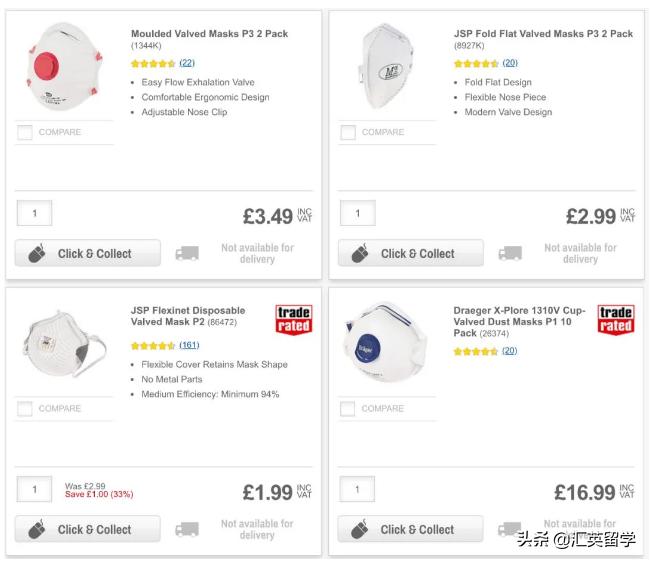Viewport: 650px width, 562px height.
Task: Tick Compare checkbox for JSP Fold Flat Masks
Action: pos(348,132)
